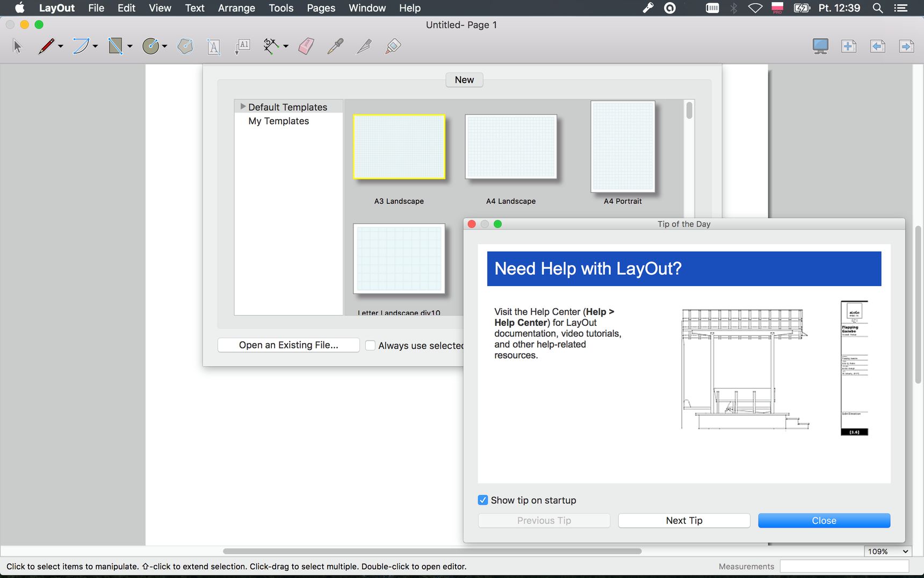
Task: Click the horizontal document scrollbar
Action: click(x=432, y=551)
